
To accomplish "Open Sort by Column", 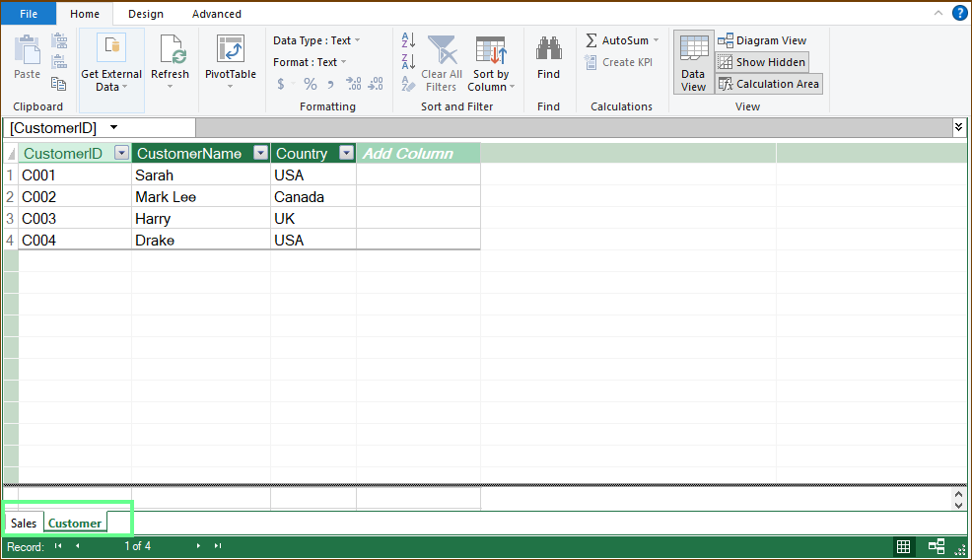I will pos(491,63).
